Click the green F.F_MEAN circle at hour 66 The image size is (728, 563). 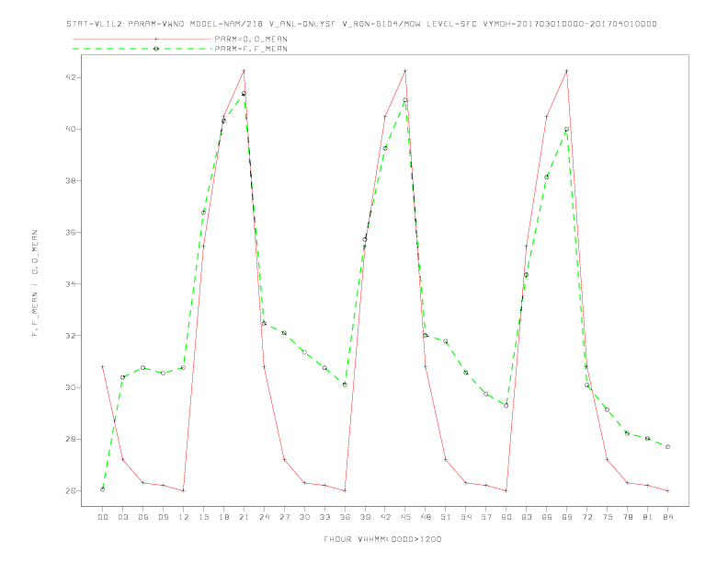(547, 177)
